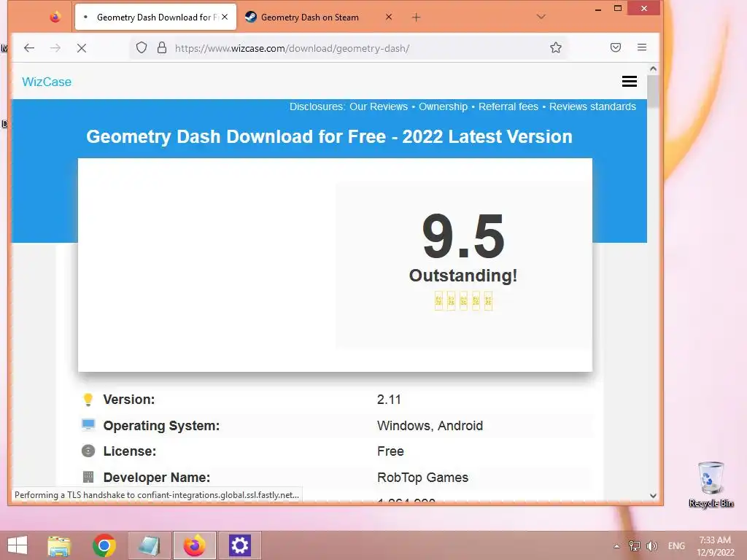This screenshot has width=747, height=560.
Task: Click the Free license value
Action: click(x=390, y=451)
